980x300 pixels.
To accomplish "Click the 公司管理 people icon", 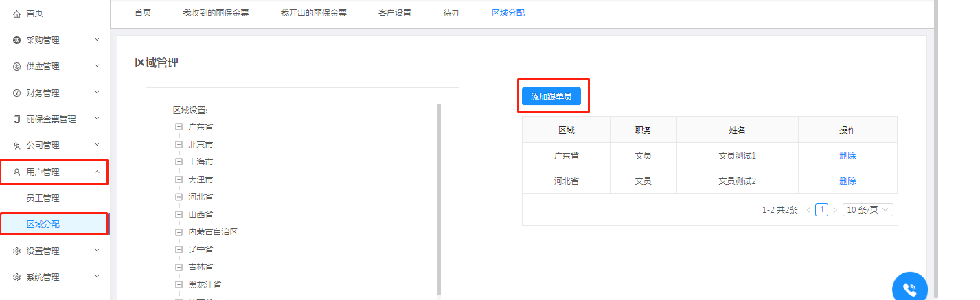I will tap(17, 146).
